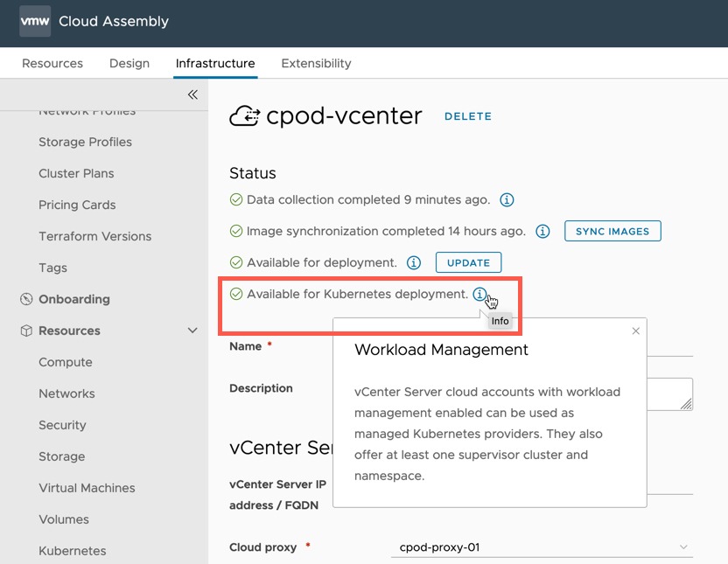Screen dimensions: 728x564
Task: Click green check beside Kubernetes deployment
Action: [x=236, y=294]
